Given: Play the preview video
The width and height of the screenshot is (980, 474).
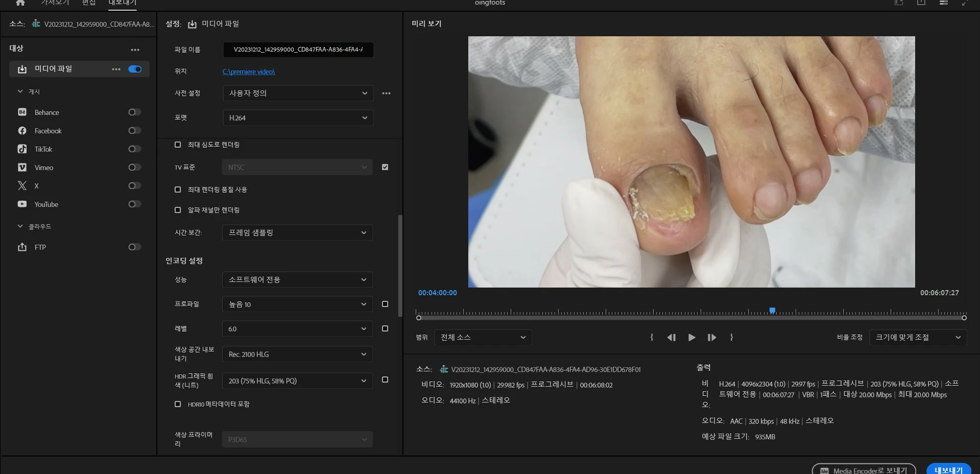Looking at the screenshot, I should (691, 337).
